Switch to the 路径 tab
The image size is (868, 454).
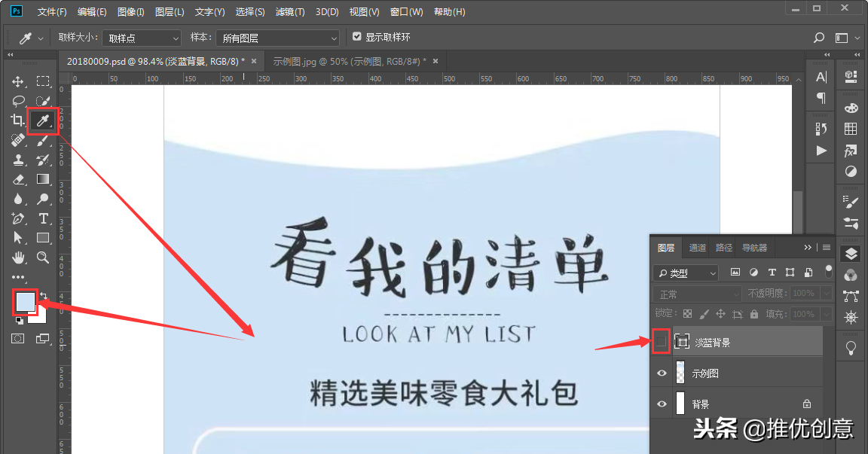click(x=724, y=248)
